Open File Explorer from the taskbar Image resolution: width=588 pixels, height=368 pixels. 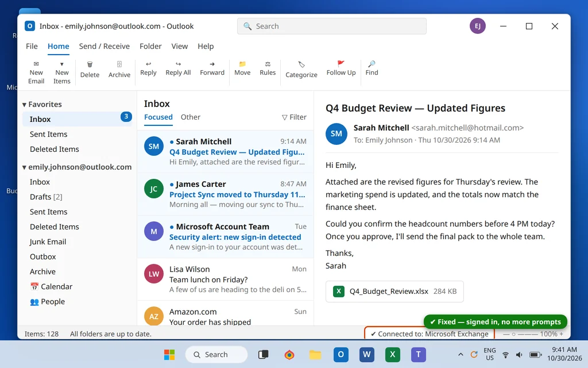pyautogui.click(x=315, y=354)
